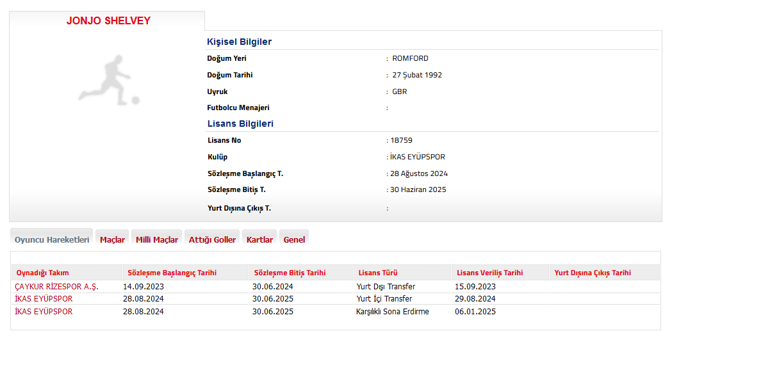Click the Lisans Bilgileri section heading
Viewport: 770px width, 386px height.
pyautogui.click(x=240, y=124)
